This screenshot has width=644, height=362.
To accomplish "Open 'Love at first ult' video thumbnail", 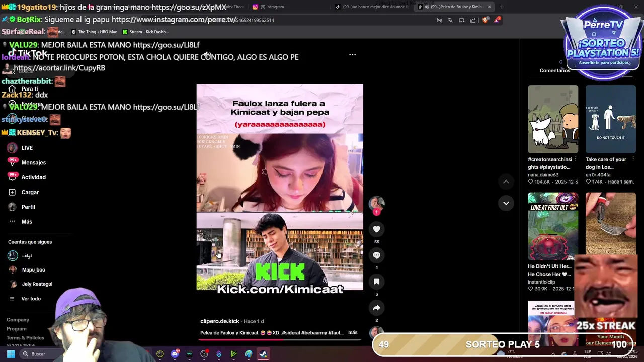I will 553,226.
